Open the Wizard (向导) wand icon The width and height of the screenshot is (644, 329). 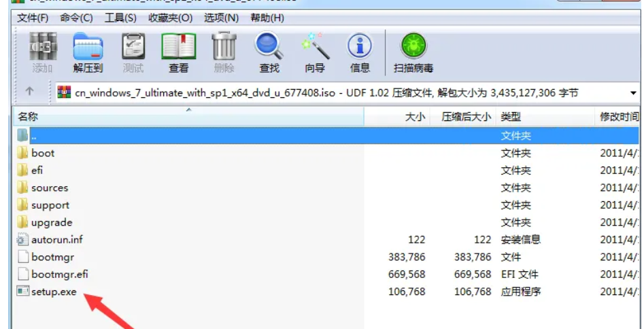pyautogui.click(x=315, y=46)
